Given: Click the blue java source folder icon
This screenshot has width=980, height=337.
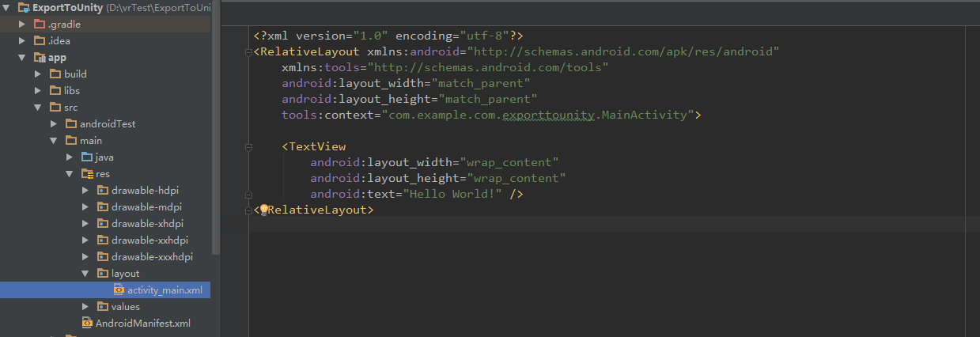Looking at the screenshot, I should [x=87, y=157].
